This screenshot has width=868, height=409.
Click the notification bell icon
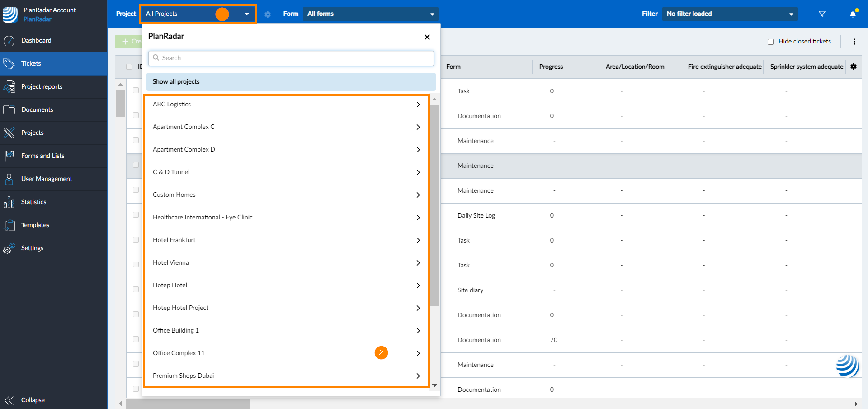pyautogui.click(x=853, y=14)
